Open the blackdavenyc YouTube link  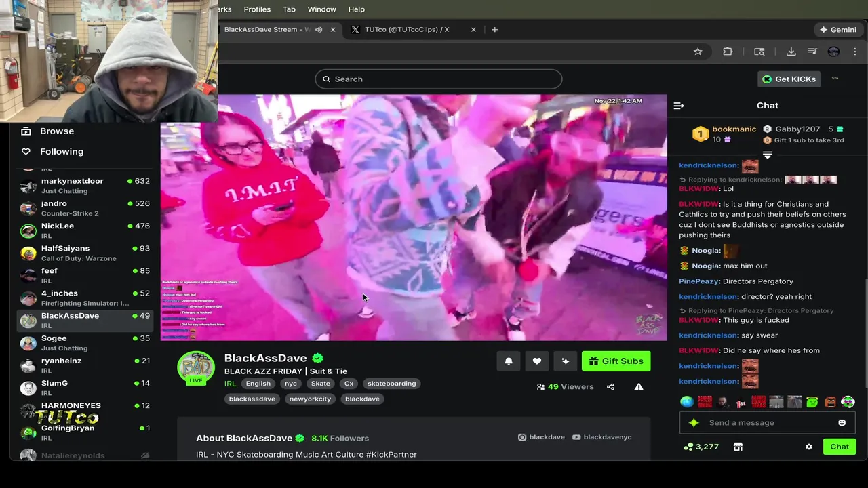pyautogui.click(x=602, y=437)
